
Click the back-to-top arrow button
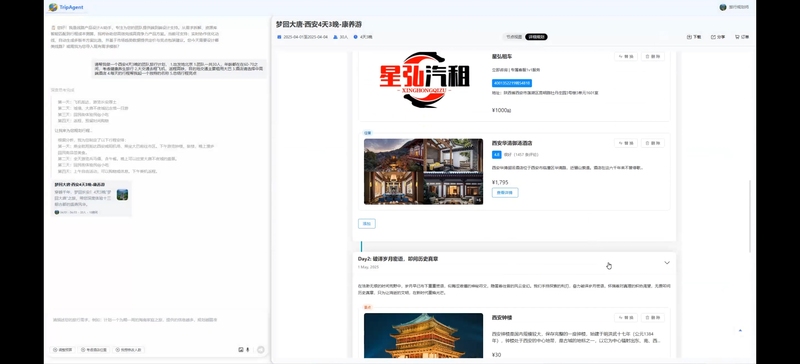click(740, 331)
